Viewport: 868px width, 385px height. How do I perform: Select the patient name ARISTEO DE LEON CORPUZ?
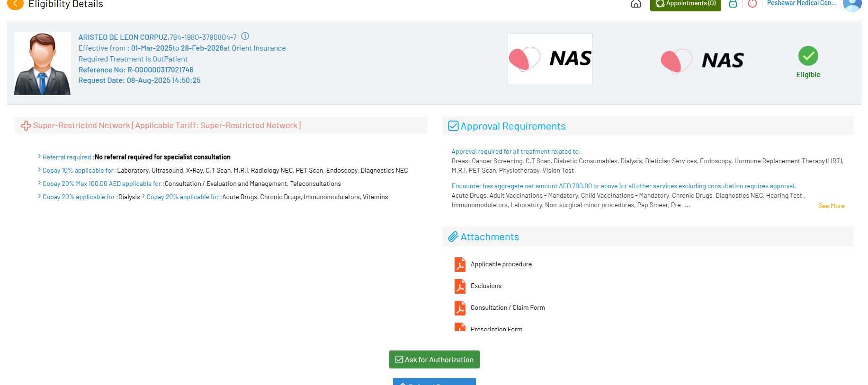coord(123,37)
